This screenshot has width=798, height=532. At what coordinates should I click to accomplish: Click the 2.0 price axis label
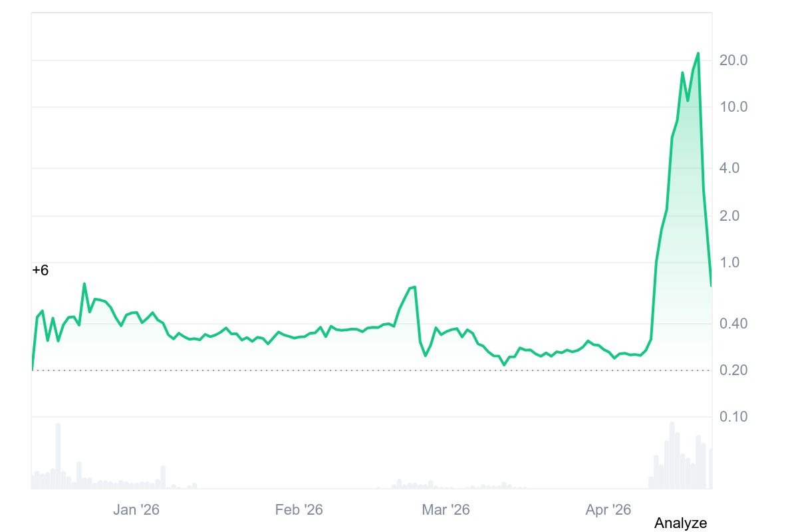coord(730,216)
